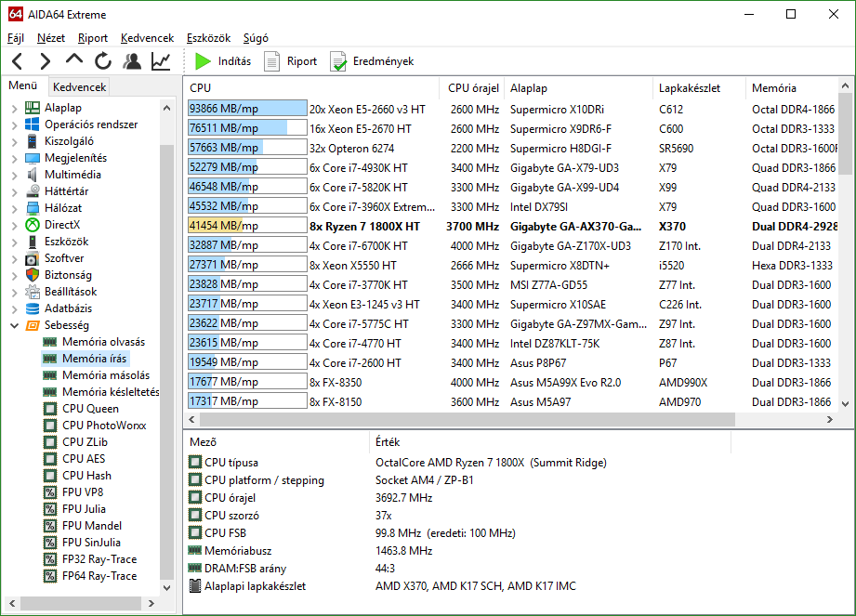Click the line graph toolbar icon
Screen dimensions: 856x616
coord(161,61)
